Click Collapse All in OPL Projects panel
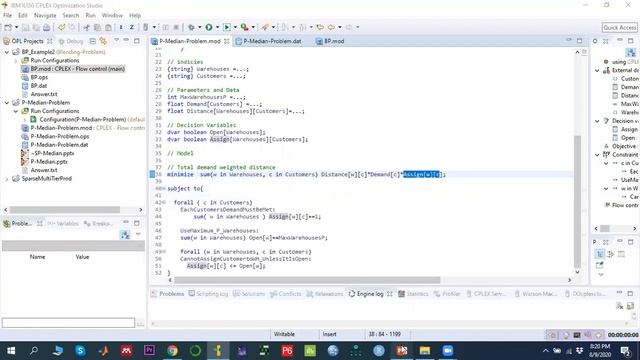Image resolution: width=640 pixels, height=360 pixels. point(93,41)
